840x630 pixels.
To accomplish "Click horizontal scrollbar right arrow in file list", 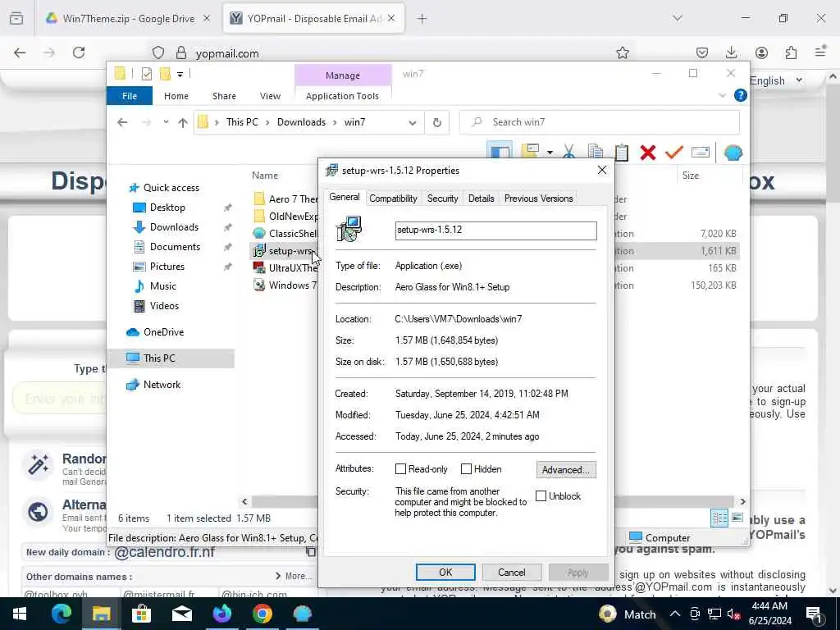I will tap(742, 501).
